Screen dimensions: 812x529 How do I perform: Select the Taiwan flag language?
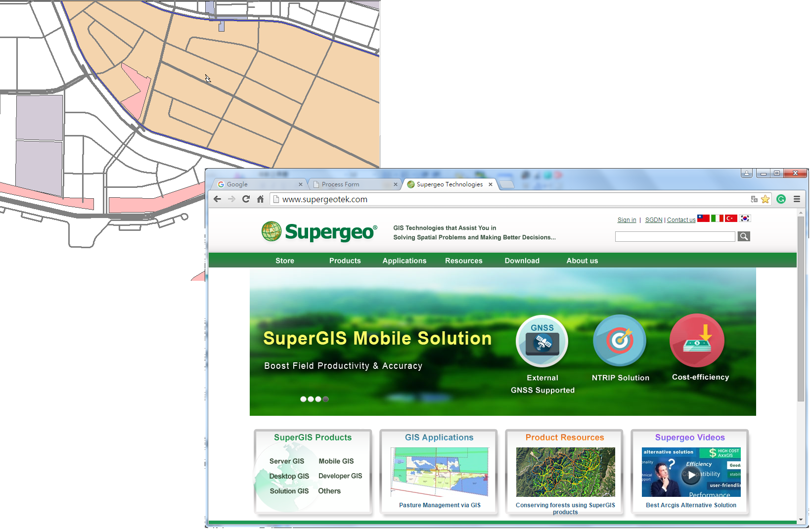pos(703,218)
